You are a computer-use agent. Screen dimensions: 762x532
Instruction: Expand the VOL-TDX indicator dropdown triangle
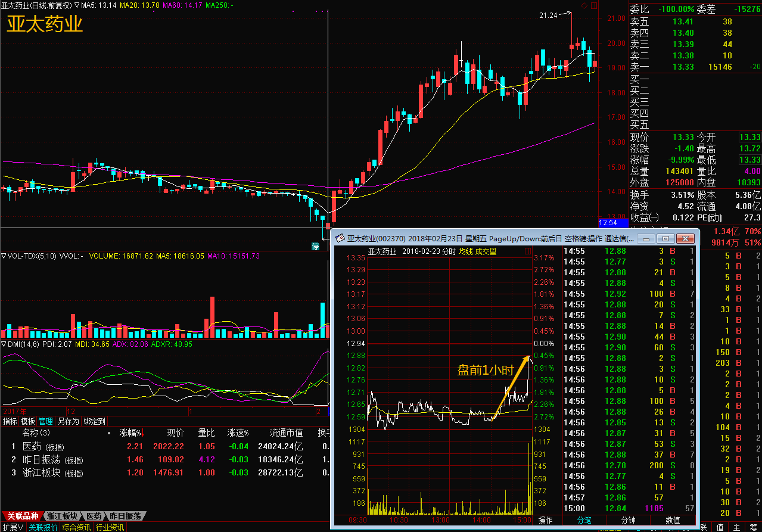tap(4, 256)
